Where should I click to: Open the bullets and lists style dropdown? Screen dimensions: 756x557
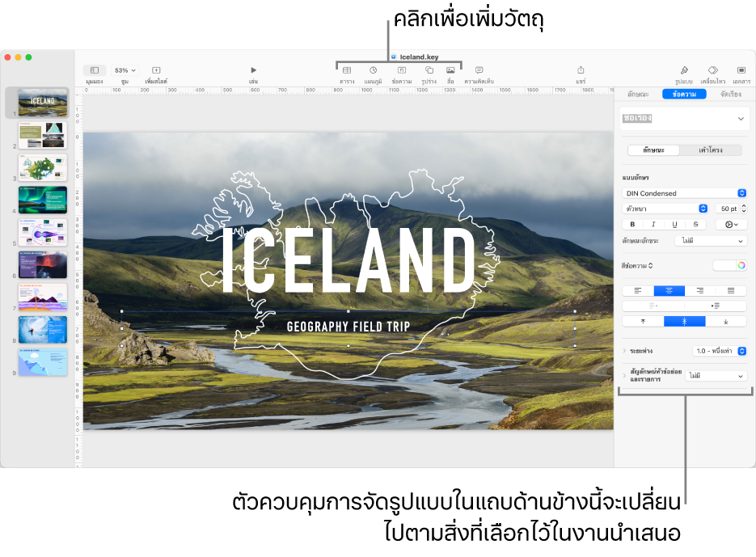click(716, 376)
